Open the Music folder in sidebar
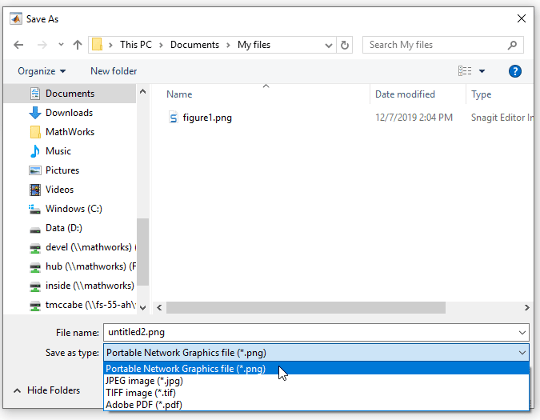 tap(58, 151)
